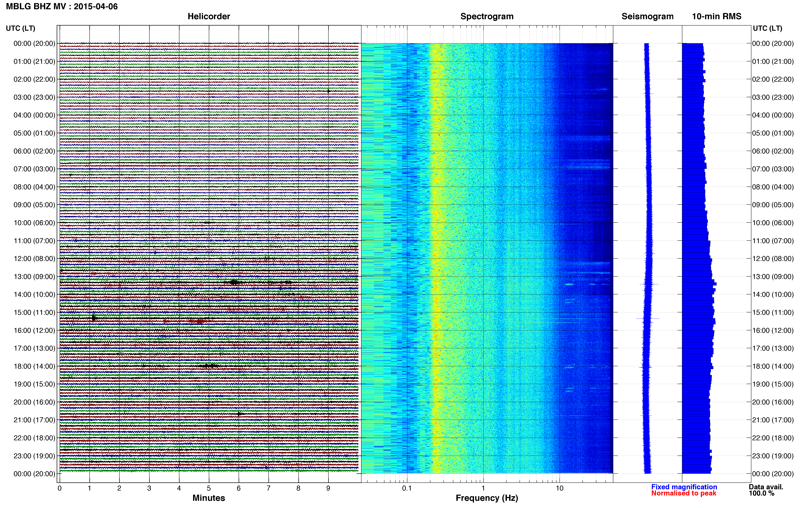Click left time label '10:00 (06:00)'
The height and width of the screenshot is (508, 812).
34,223
